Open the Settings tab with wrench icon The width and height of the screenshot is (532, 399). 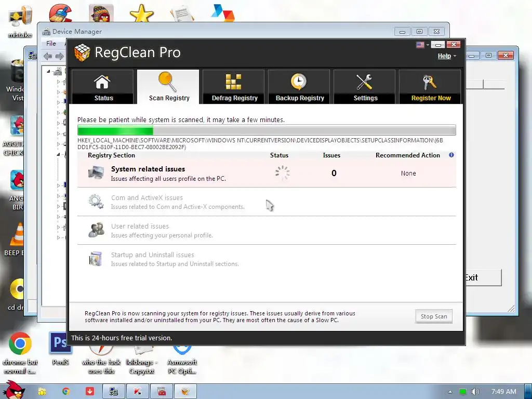(365, 87)
